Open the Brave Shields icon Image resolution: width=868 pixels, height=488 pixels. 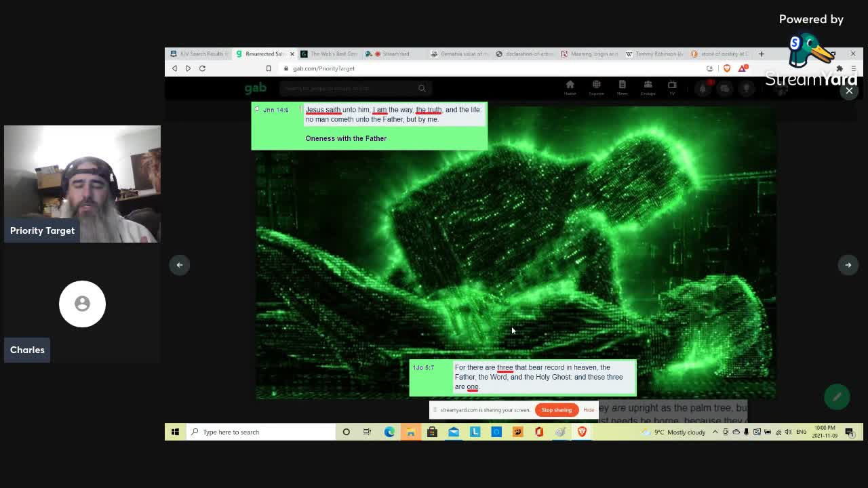[727, 68]
